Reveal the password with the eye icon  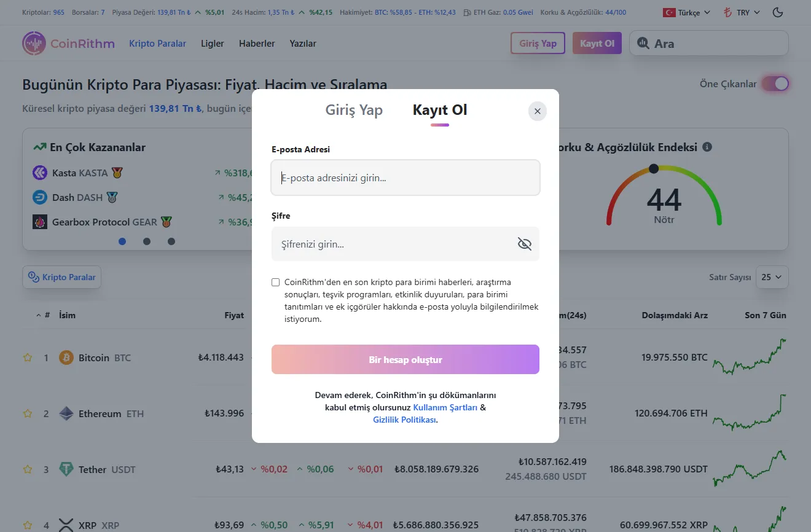tap(524, 243)
